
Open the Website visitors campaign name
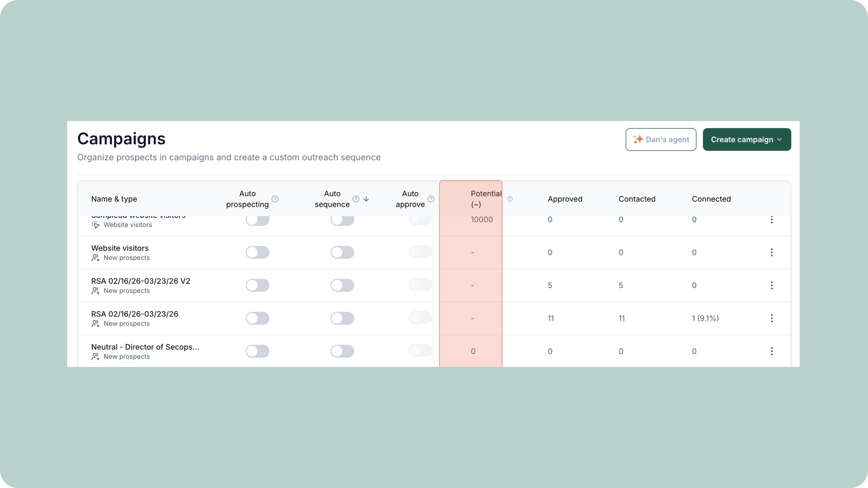coord(120,248)
